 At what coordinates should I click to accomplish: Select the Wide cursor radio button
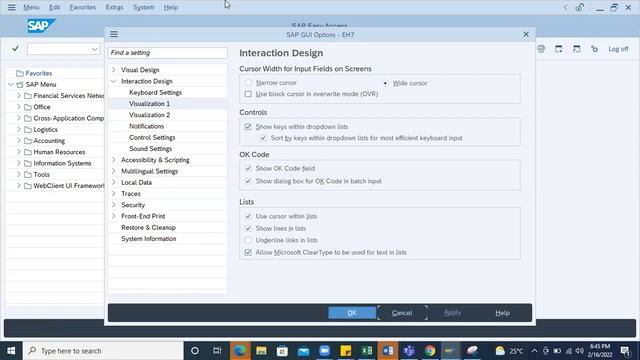385,83
